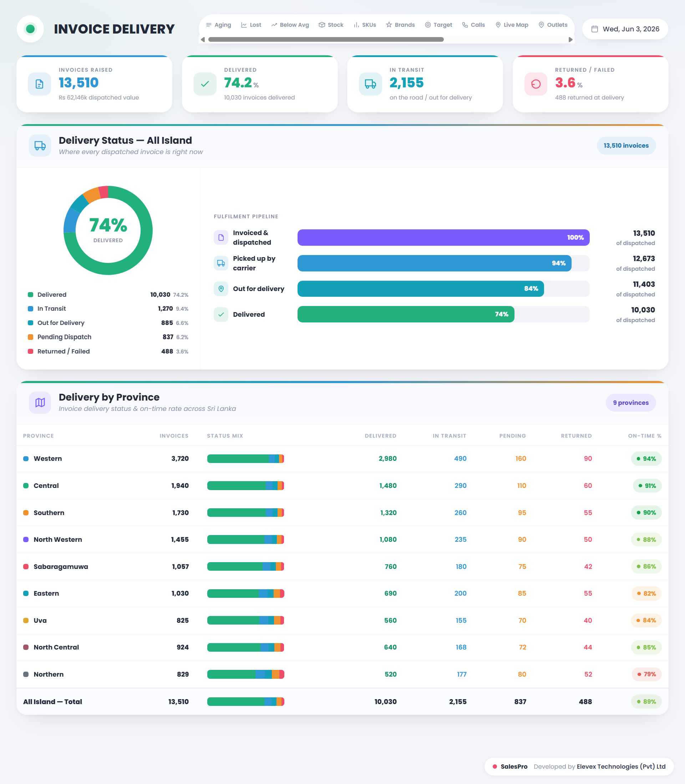Click the INVOICES column header

174,436
